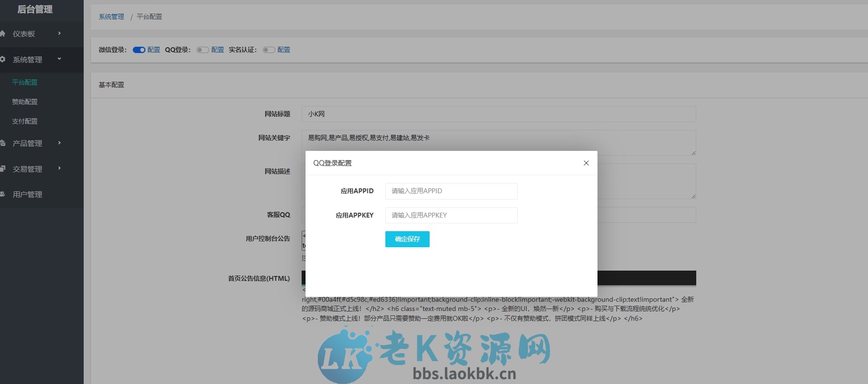868x384 pixels.
Task: Click the 交易管理 sidebar icon
Action: click(2, 169)
